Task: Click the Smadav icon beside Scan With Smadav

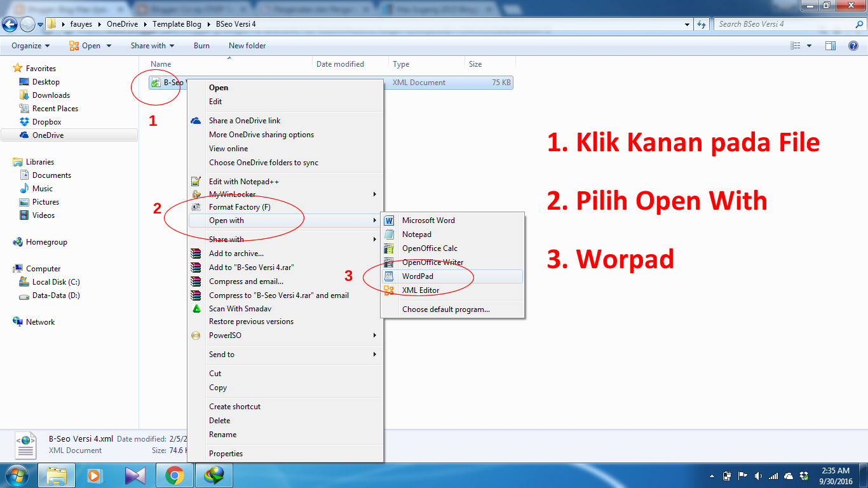Action: tap(196, 309)
